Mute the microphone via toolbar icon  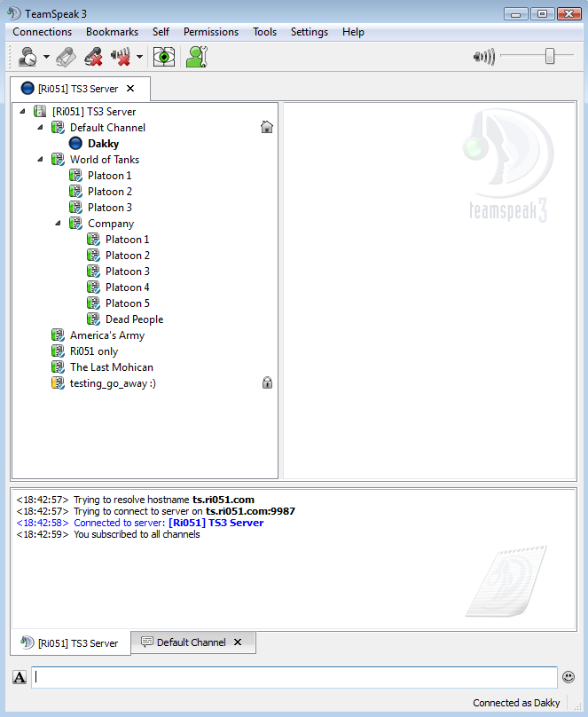[x=93, y=57]
